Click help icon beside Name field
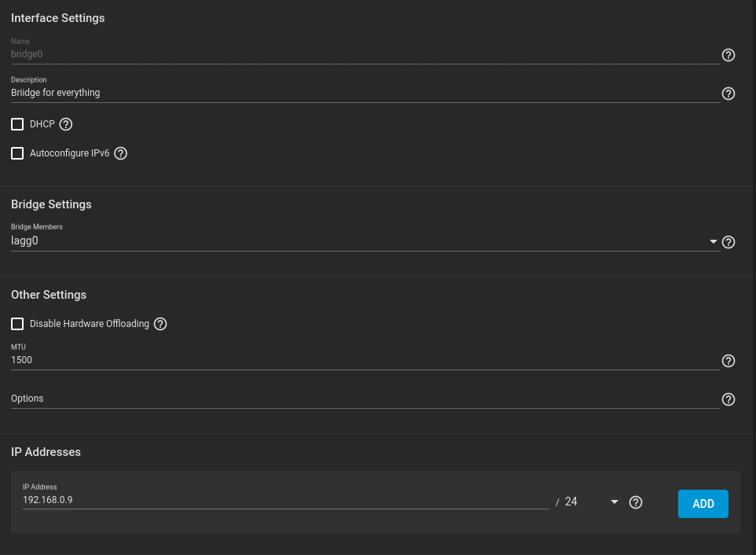Viewport: 756px width, 555px height. (728, 55)
